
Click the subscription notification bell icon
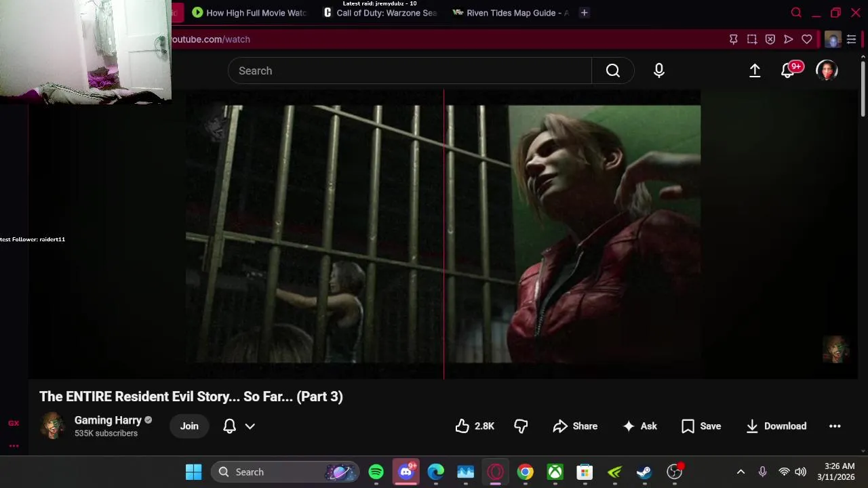coord(229,426)
